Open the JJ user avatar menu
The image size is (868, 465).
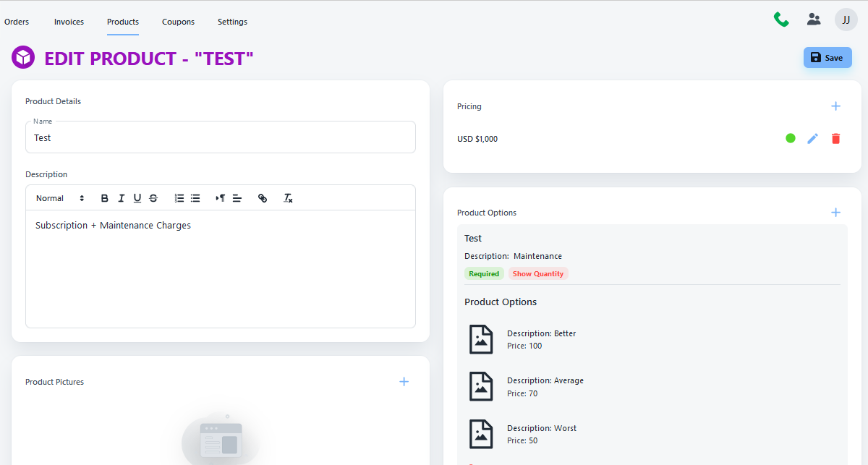click(x=846, y=20)
